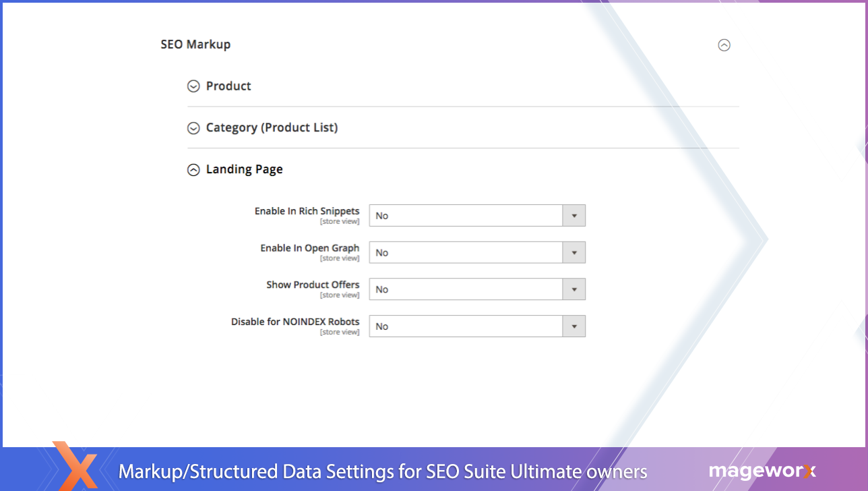Click the mageworx logo in the banner
Viewport: 868px width, 491px height.
(x=762, y=471)
